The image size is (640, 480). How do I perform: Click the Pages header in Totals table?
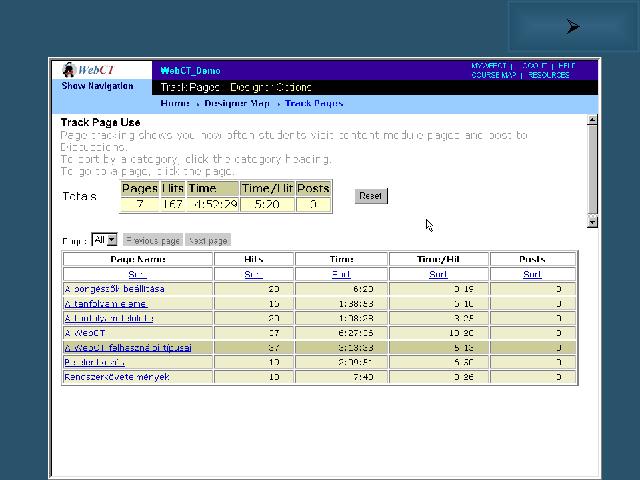point(140,189)
